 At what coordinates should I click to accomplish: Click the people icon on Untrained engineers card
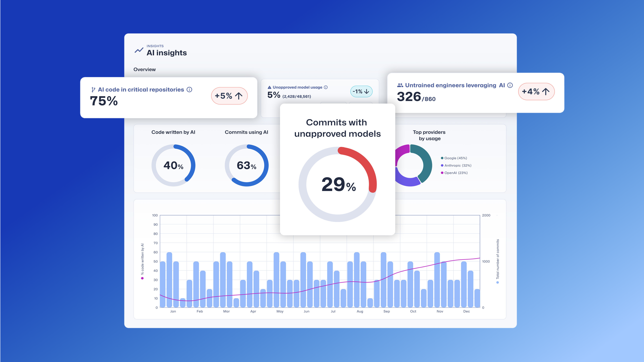[x=400, y=85]
